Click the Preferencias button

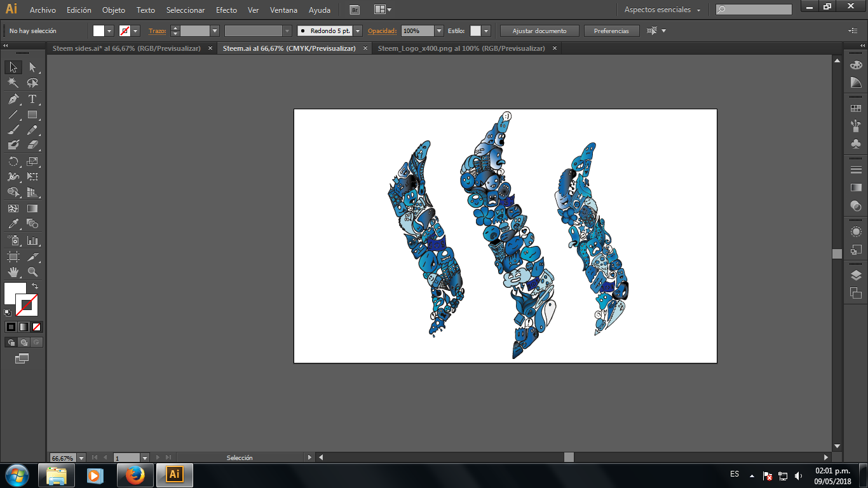tap(611, 30)
